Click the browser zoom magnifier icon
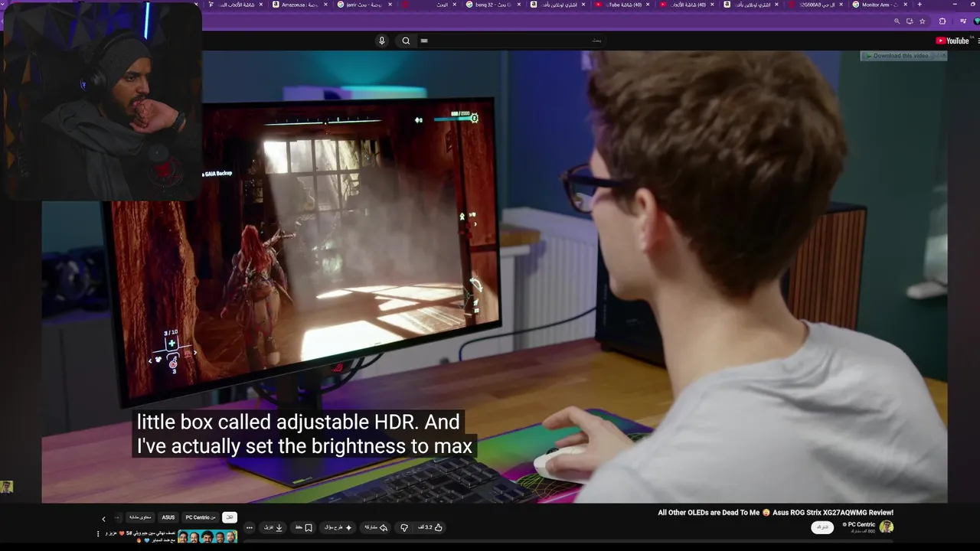The image size is (980, 551). pos(897,21)
